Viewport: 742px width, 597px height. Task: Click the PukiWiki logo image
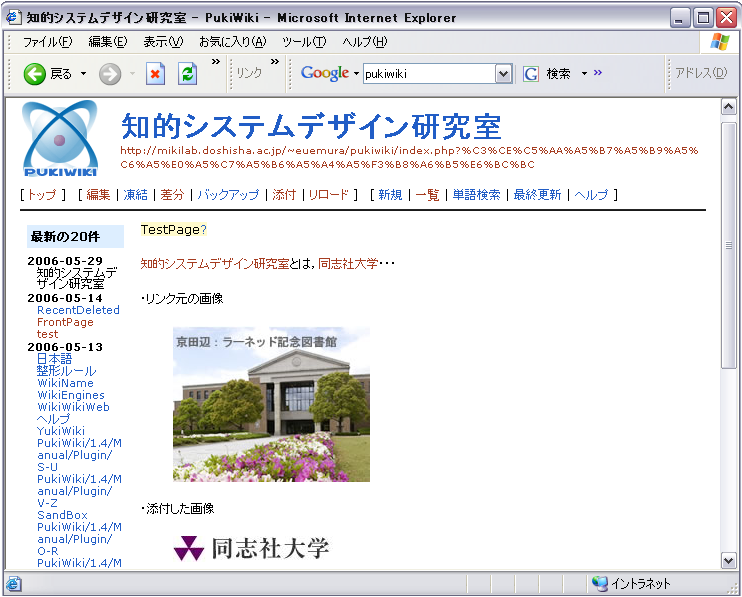pyautogui.click(x=60, y=138)
